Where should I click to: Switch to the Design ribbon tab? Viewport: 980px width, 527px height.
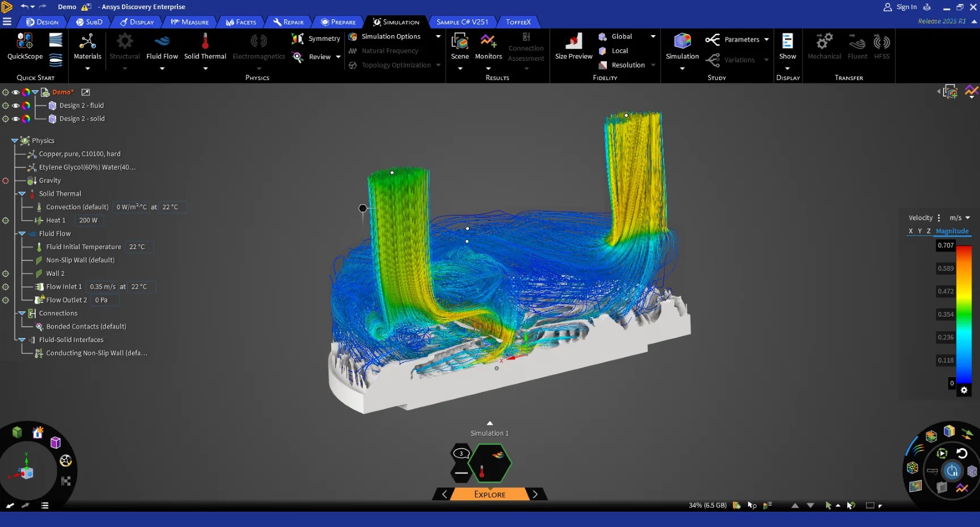tap(42, 22)
